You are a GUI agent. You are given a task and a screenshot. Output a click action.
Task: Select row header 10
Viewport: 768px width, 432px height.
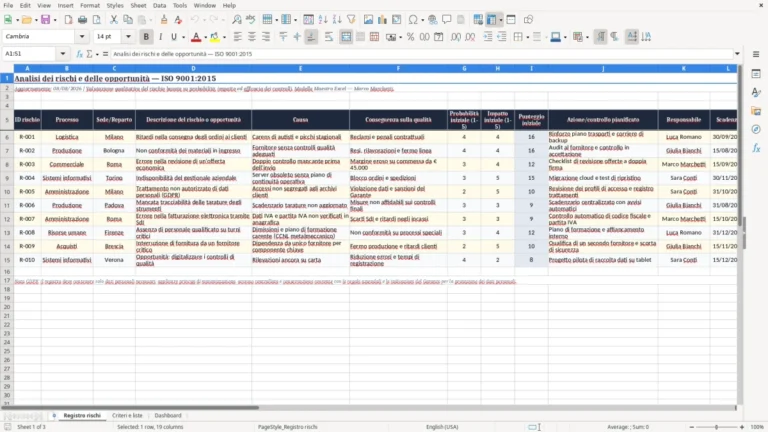[x=7, y=192]
